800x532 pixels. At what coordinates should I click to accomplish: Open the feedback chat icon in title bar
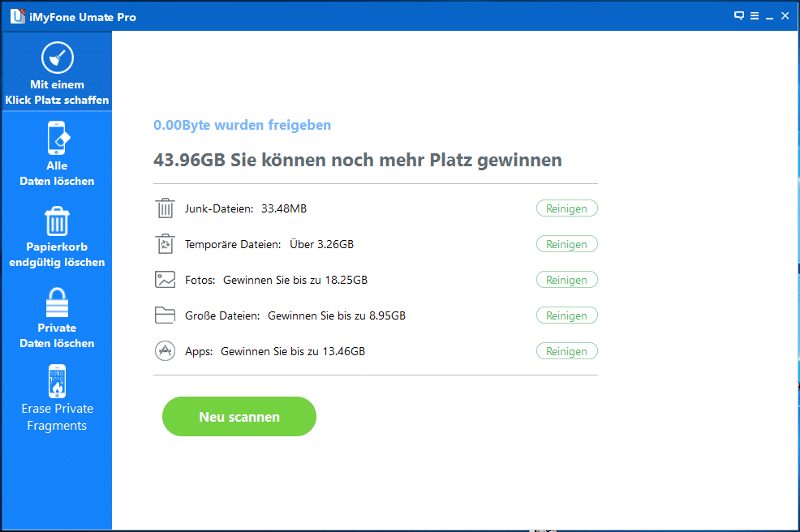coord(739,15)
